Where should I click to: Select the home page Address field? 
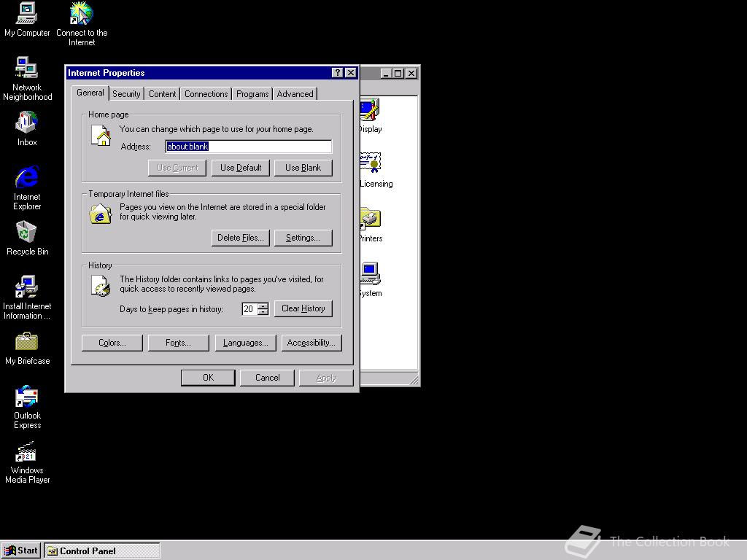(x=248, y=146)
